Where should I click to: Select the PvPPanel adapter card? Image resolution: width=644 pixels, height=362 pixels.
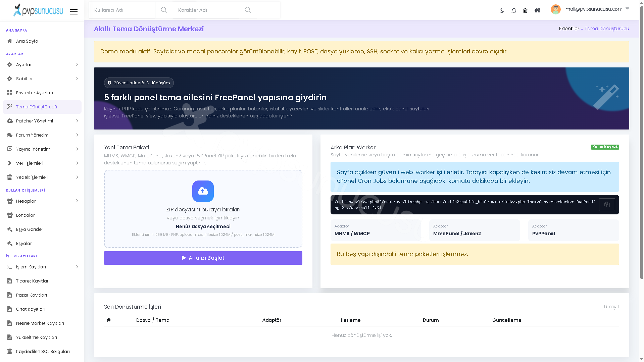click(x=574, y=230)
